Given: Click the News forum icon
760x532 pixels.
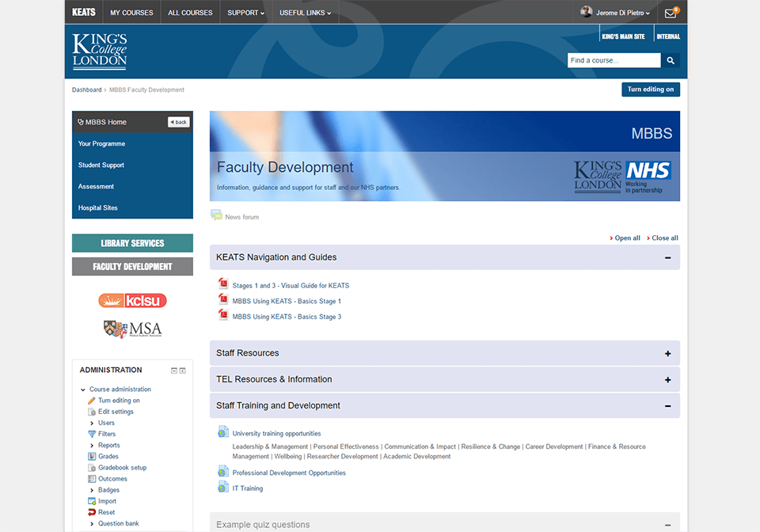Looking at the screenshot, I should (x=216, y=215).
